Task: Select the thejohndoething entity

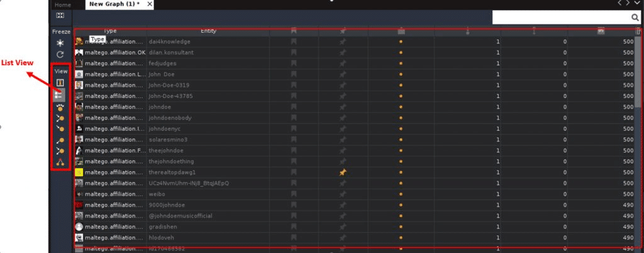Action: click(x=171, y=161)
